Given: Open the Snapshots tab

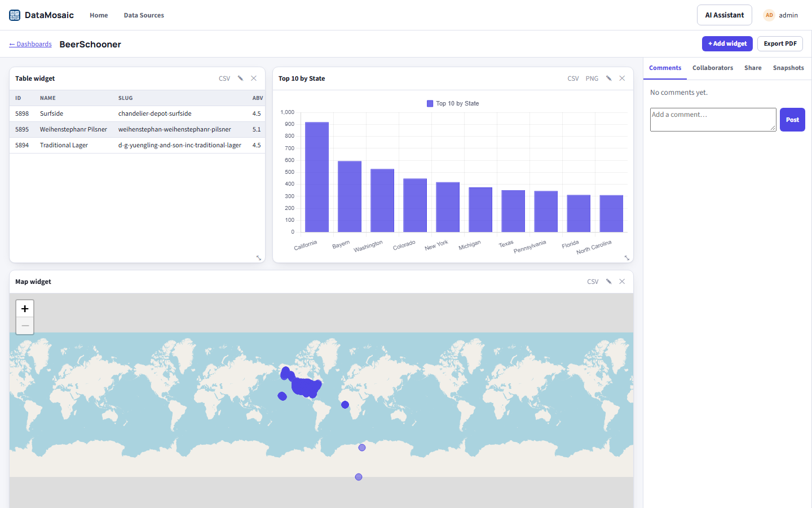Looking at the screenshot, I should [788, 68].
